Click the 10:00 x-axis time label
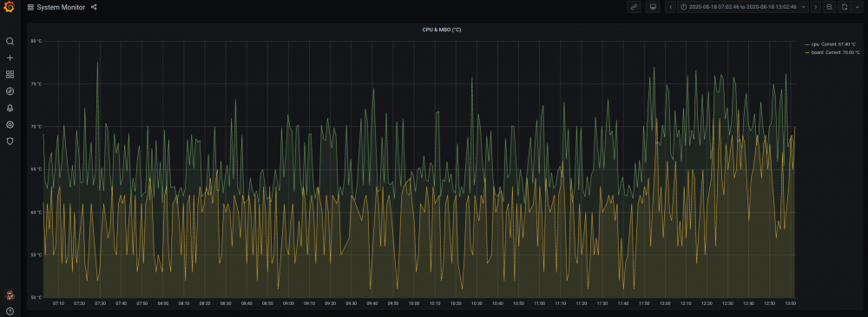Image resolution: width=868 pixels, height=317 pixels. [x=414, y=303]
